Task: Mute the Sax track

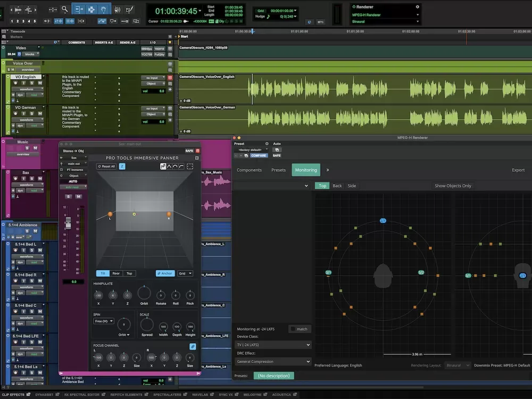Action: (40, 178)
